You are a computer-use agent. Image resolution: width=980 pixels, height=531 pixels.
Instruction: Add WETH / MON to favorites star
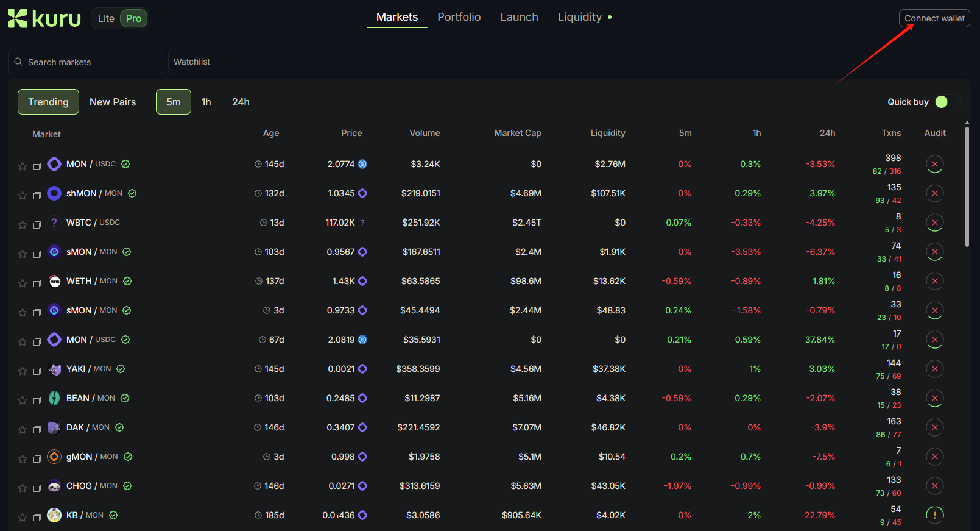coord(23,283)
